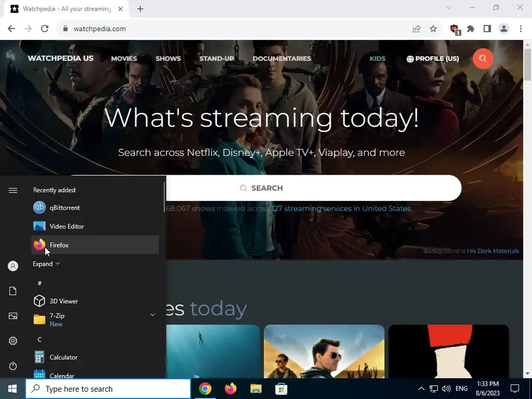
Task: Open the uBlock Origin extension icon
Action: point(455,30)
